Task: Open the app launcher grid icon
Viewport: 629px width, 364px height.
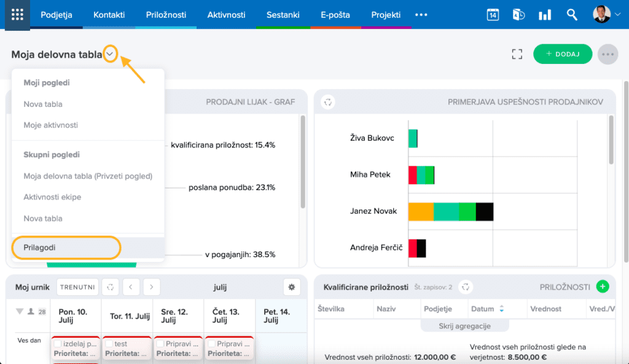Action: (17, 15)
